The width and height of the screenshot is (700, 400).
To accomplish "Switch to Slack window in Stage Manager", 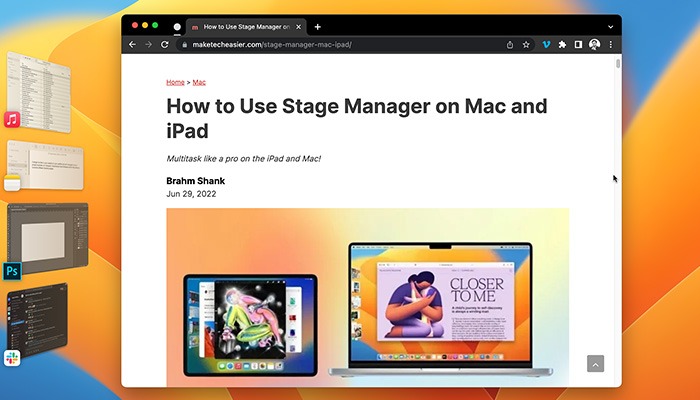I will [37, 320].
